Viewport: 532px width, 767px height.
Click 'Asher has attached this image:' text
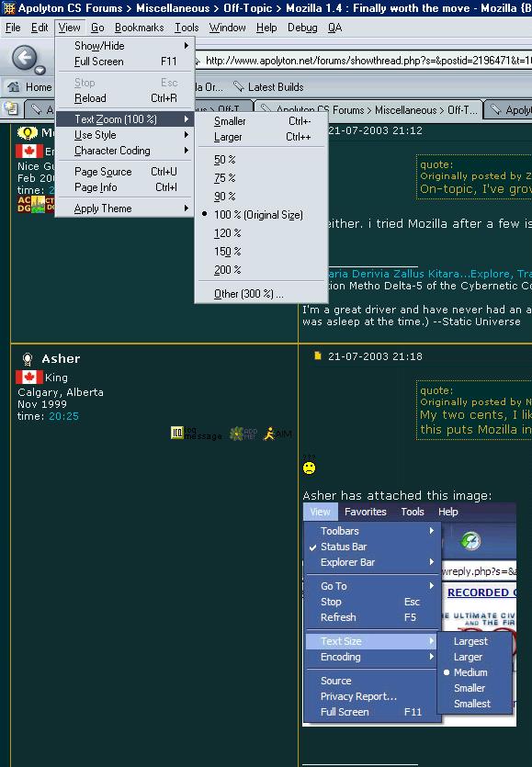(x=397, y=495)
